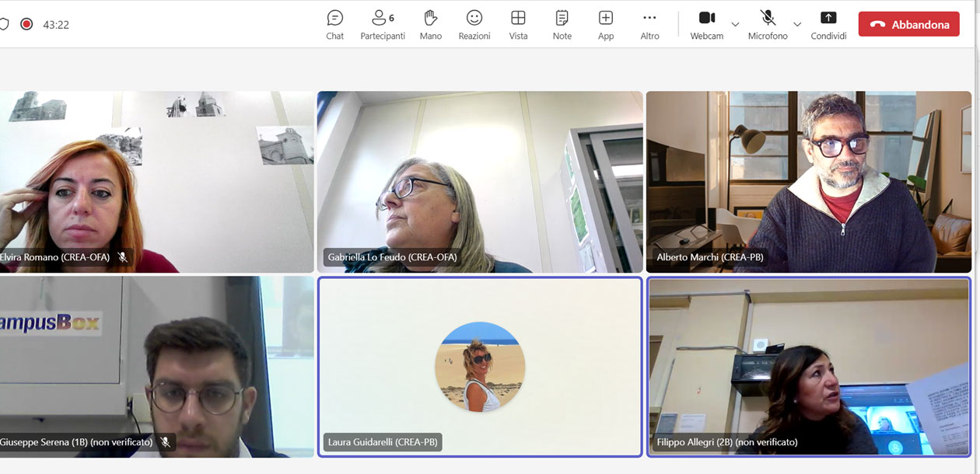Click Elvira Romano's muted mic indicator
The width and height of the screenshot is (980, 474).
[122, 257]
